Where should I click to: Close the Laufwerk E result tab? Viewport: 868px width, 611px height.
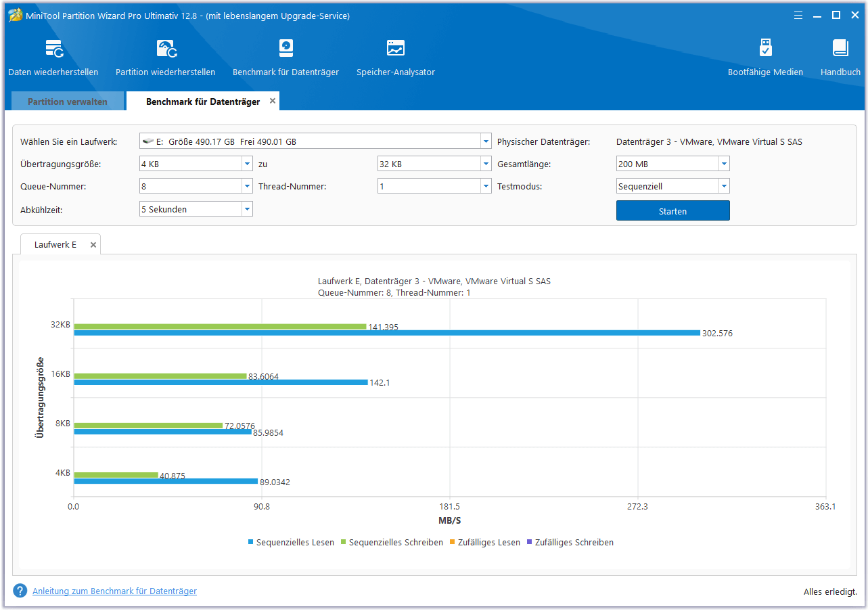93,245
